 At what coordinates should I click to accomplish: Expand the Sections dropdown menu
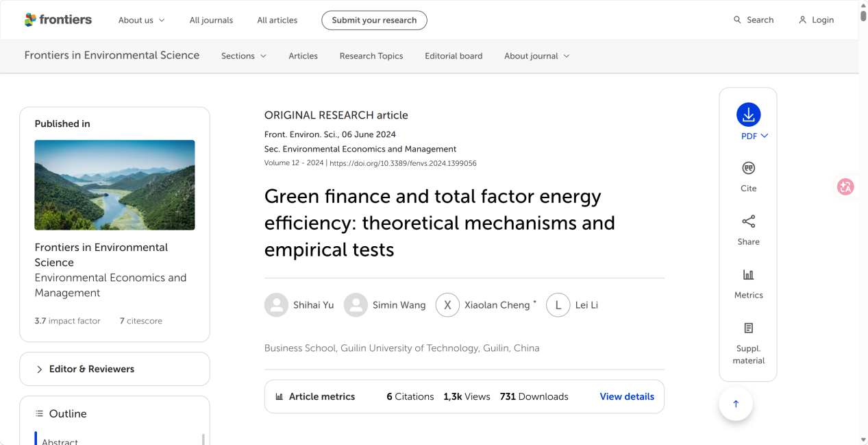(x=243, y=56)
